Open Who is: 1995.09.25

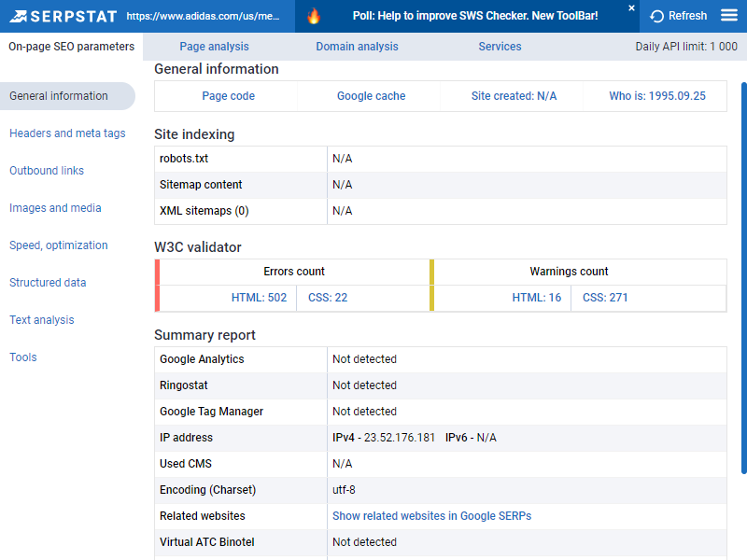657,96
